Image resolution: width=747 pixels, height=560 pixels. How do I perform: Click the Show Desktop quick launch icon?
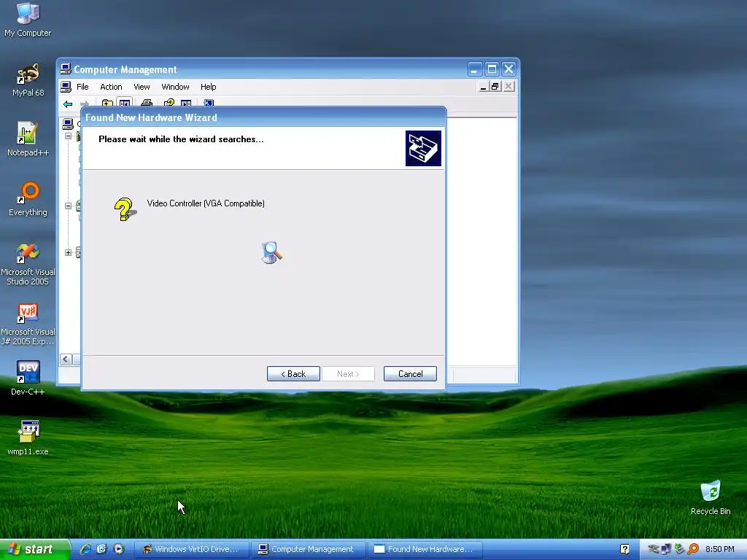click(x=102, y=549)
